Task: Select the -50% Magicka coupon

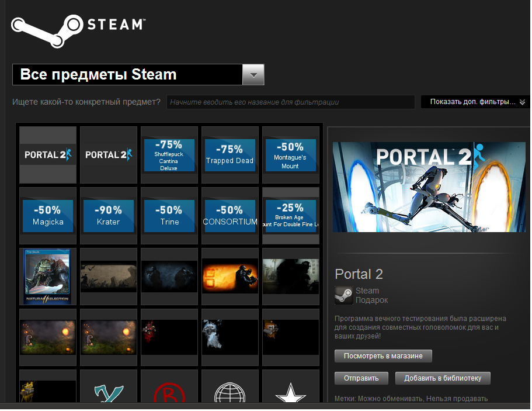Action: click(48, 216)
